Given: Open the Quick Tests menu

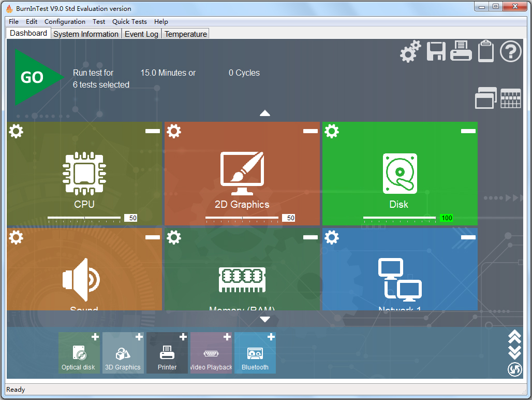Looking at the screenshot, I should [x=129, y=21].
